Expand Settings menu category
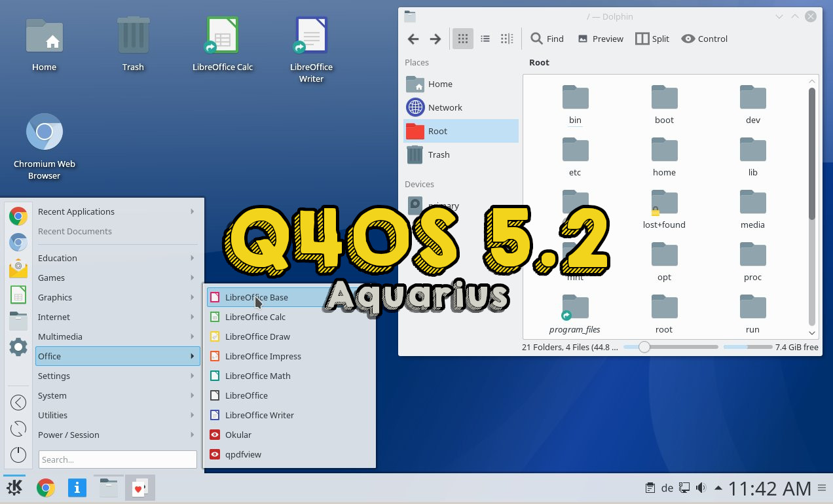Screen dimensions: 833x504 pyautogui.click(x=117, y=376)
